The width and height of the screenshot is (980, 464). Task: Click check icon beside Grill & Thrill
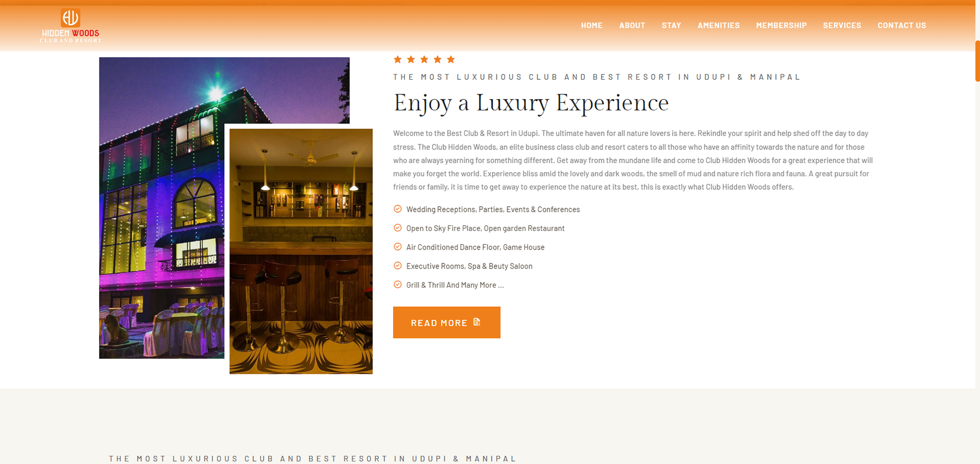point(398,285)
